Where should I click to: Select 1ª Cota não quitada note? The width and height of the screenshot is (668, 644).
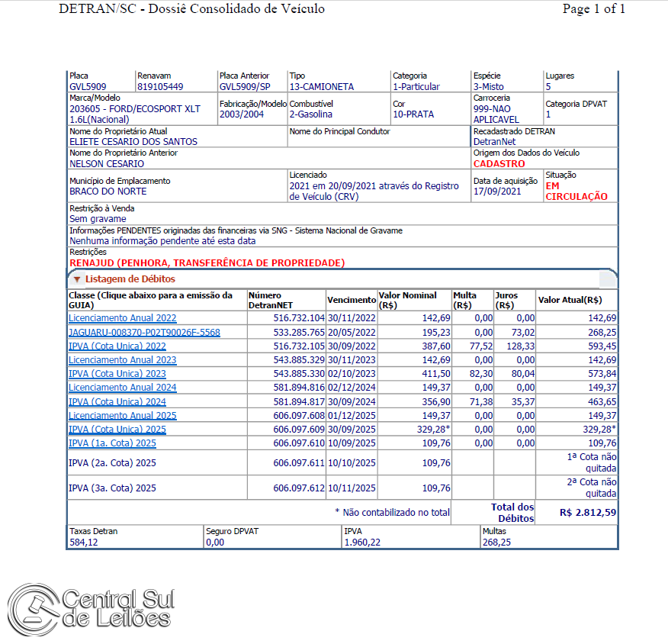tap(592, 462)
